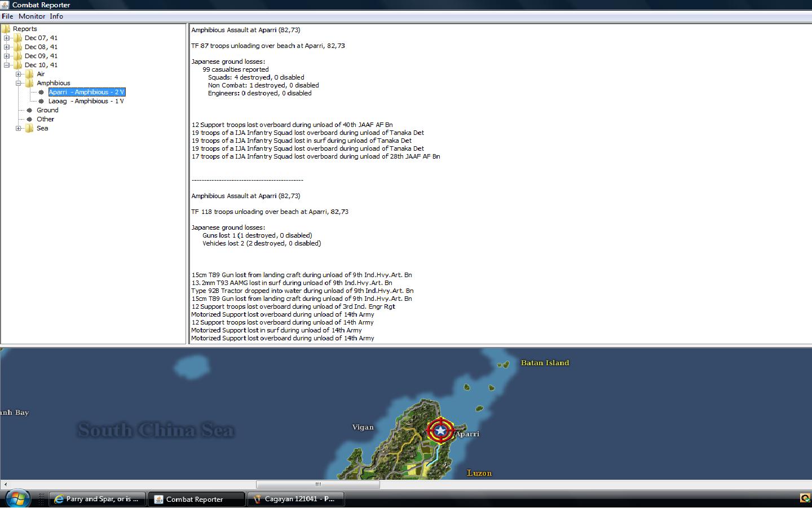Click the horizontal map scrollbar thumb
Viewport: 812px width, 508px height.
(318, 484)
